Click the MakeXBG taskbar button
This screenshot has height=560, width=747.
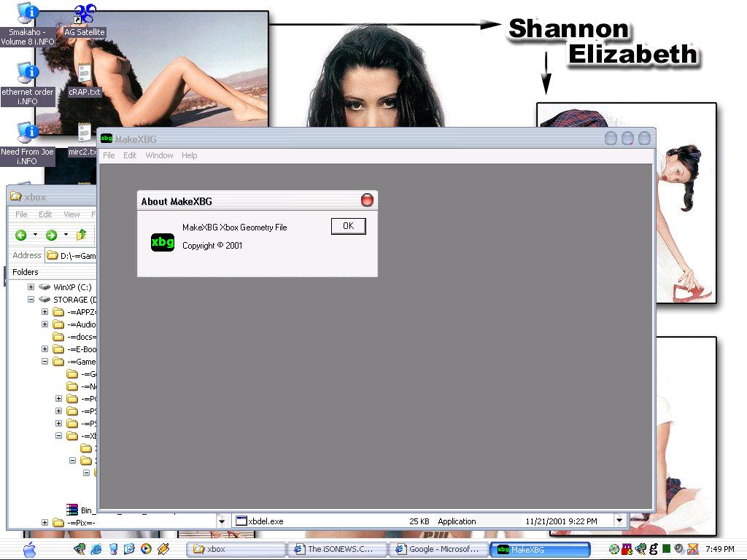(541, 549)
